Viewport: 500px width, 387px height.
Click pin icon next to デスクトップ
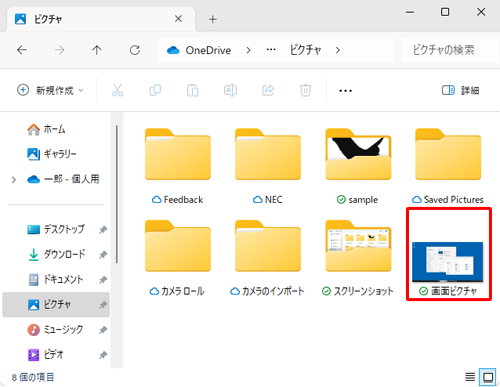tap(103, 230)
